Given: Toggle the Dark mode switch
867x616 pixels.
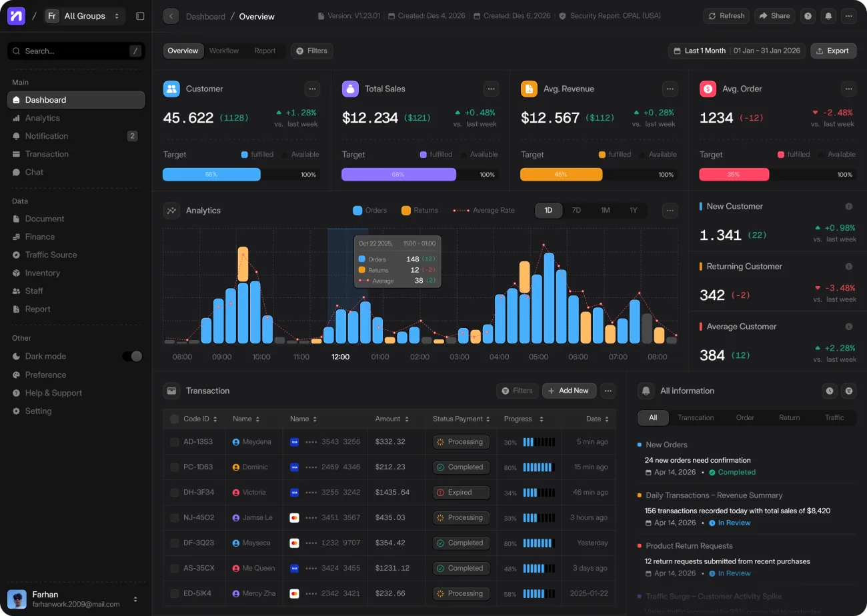Looking at the screenshot, I should 132,357.
